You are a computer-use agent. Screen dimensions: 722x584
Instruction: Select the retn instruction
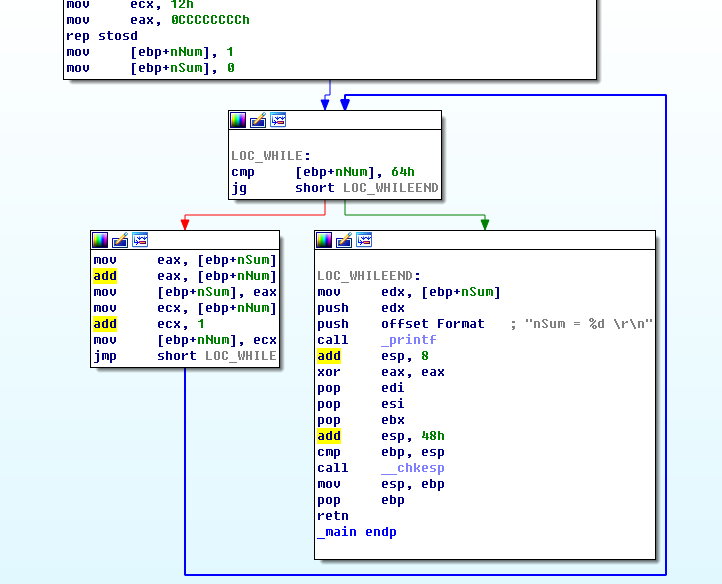(x=333, y=516)
